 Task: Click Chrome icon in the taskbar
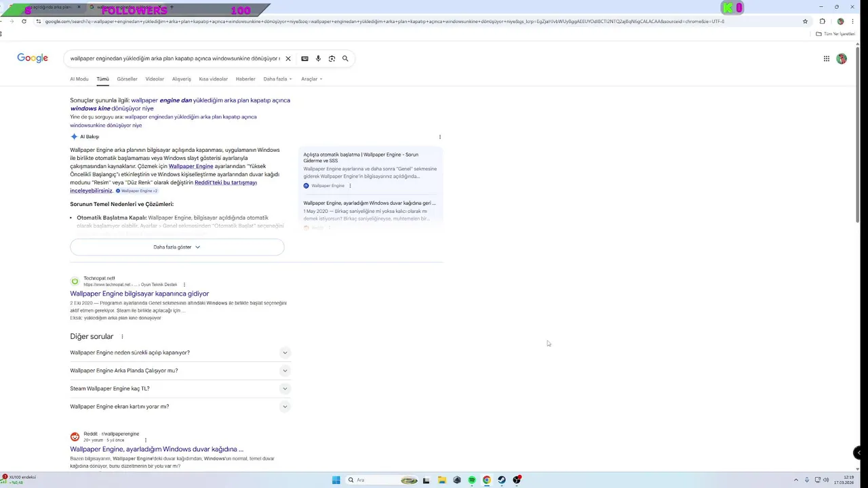click(x=486, y=480)
